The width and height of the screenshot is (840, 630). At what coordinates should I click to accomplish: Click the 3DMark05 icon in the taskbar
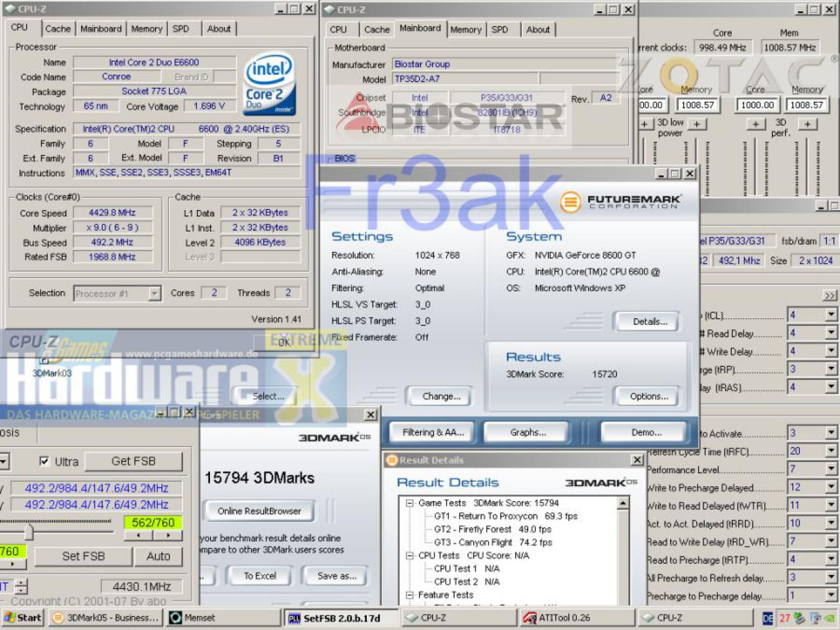pos(58,618)
